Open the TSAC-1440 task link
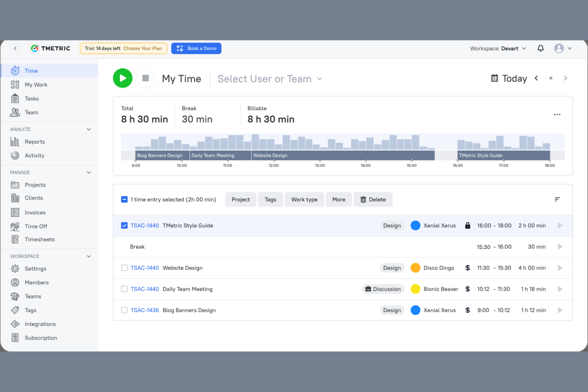 coord(145,225)
